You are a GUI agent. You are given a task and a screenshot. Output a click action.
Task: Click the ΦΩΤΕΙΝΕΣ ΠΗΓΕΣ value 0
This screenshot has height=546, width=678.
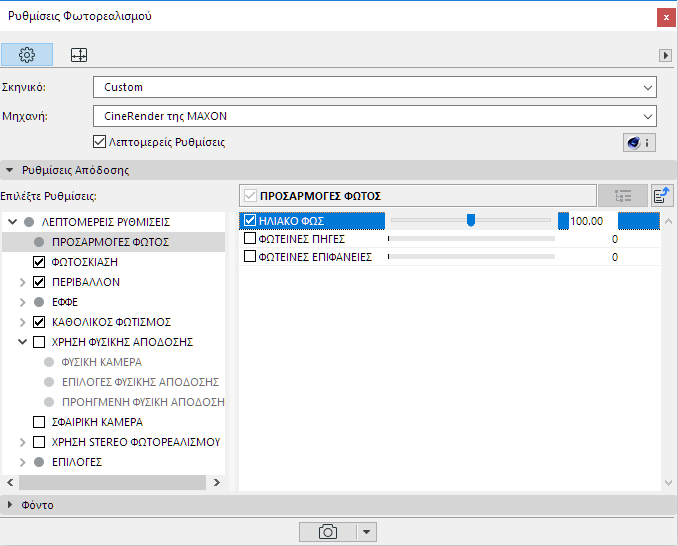614,239
